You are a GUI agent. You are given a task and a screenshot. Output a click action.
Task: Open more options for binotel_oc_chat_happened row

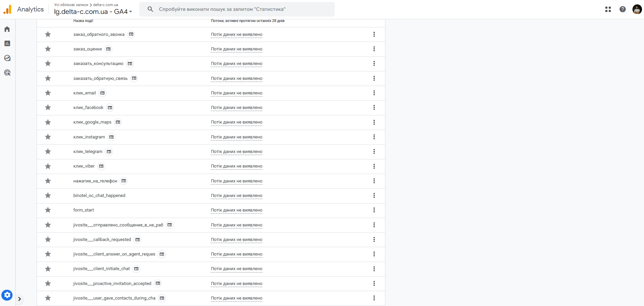(374, 196)
